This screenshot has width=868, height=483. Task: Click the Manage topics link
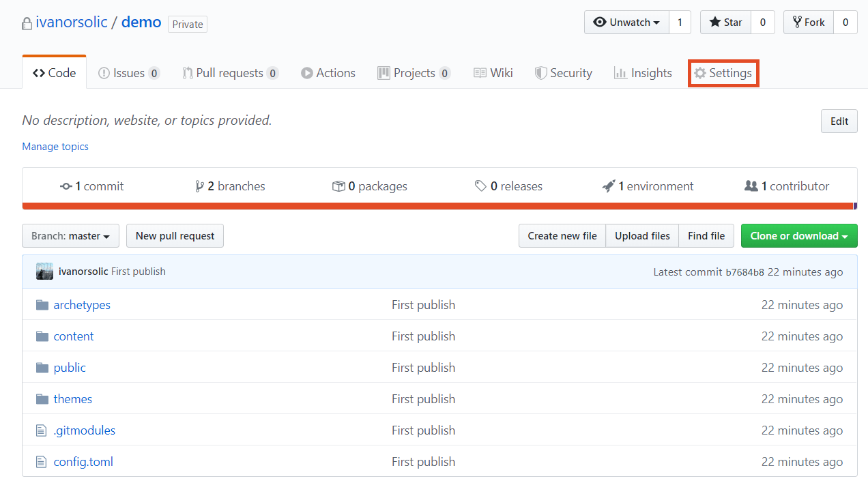coord(55,147)
